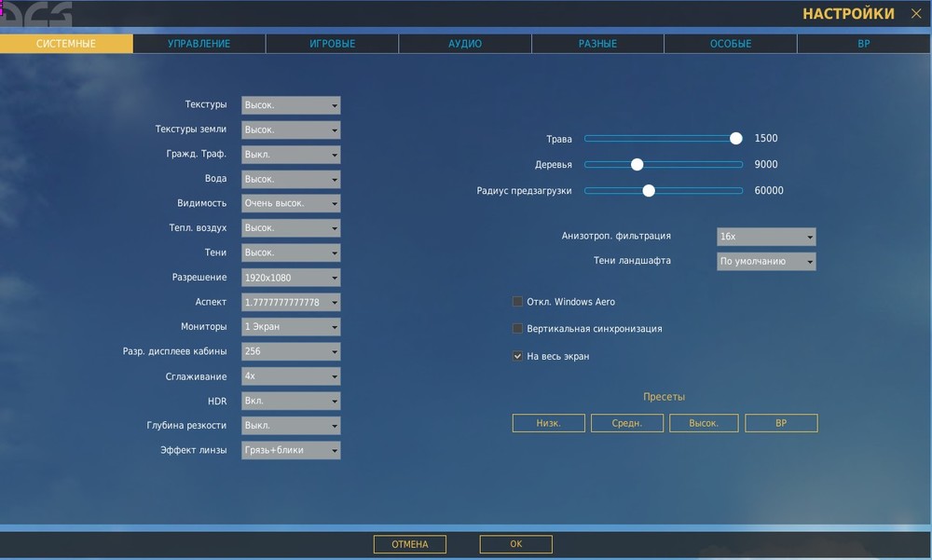Expand the Тени ландшафта dropdown

click(x=766, y=261)
